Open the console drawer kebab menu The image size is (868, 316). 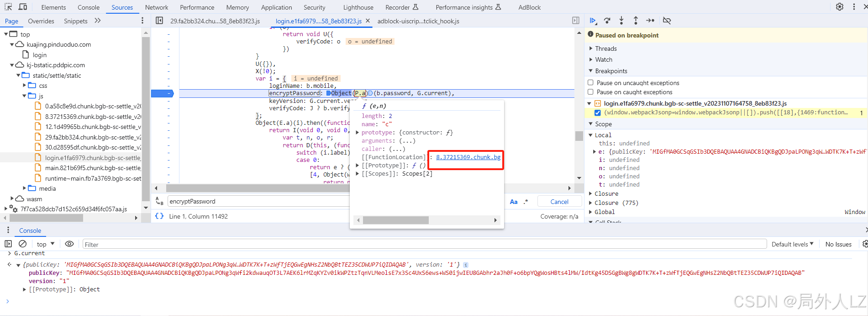8,230
